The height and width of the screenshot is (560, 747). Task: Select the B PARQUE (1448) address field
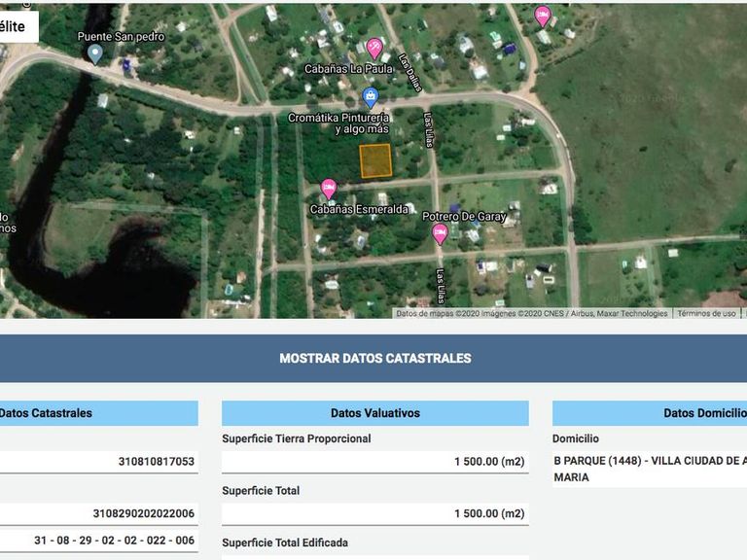coord(650,469)
